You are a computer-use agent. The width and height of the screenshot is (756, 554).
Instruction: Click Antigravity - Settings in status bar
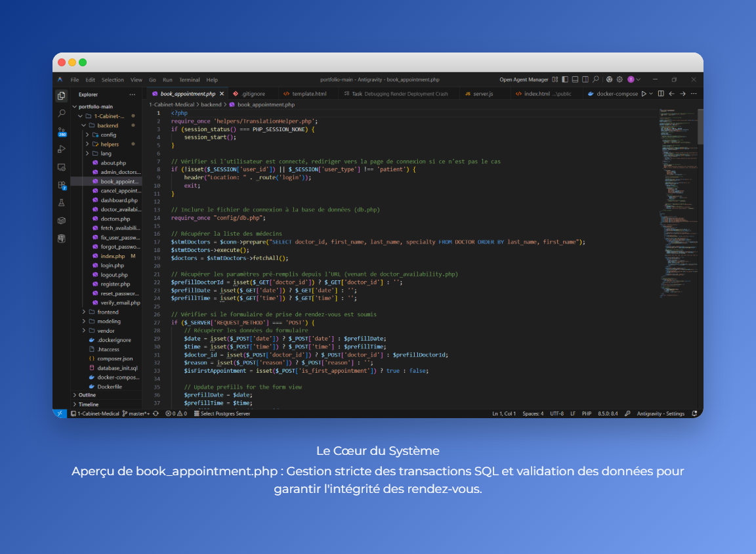click(x=661, y=414)
